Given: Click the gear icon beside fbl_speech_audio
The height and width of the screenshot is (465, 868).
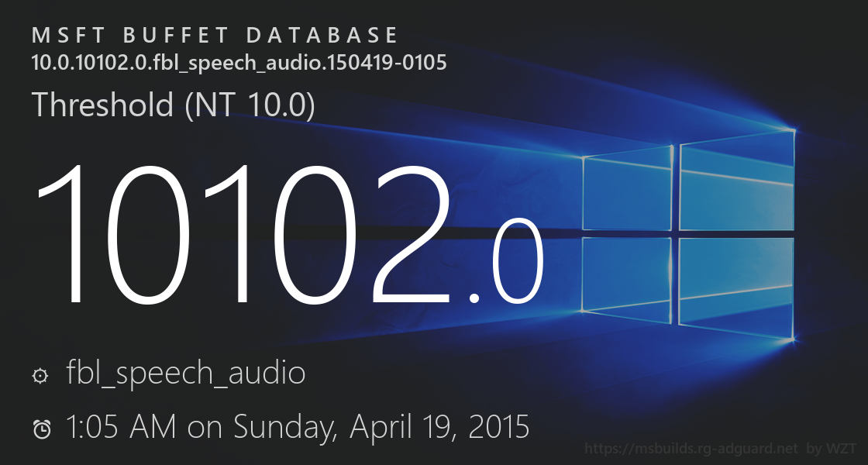Looking at the screenshot, I should click(40, 376).
